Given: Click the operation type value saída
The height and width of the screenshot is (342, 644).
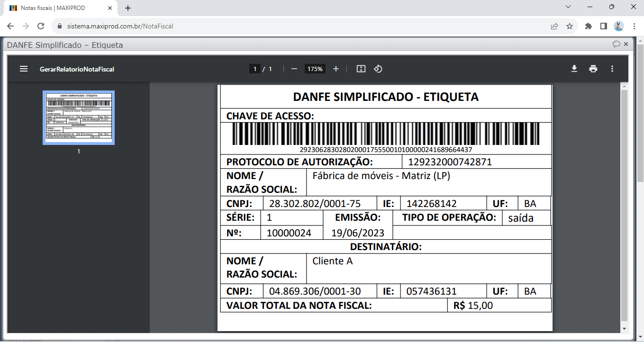Looking at the screenshot, I should coord(521,218).
